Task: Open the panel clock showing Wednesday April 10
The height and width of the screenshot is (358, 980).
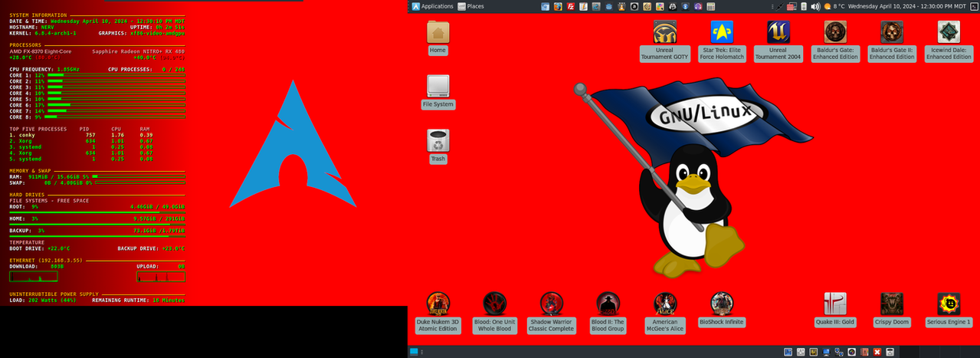Action: [907, 6]
